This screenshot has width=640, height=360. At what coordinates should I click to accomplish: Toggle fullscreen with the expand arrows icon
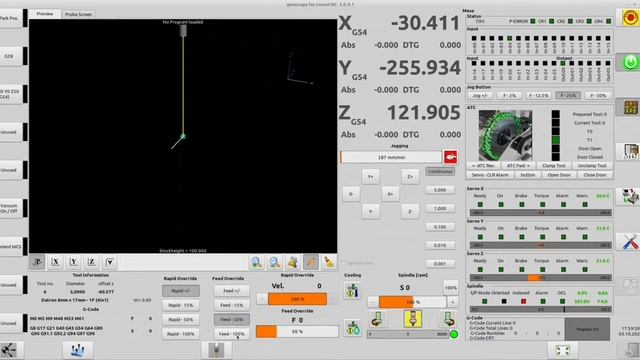562,350
